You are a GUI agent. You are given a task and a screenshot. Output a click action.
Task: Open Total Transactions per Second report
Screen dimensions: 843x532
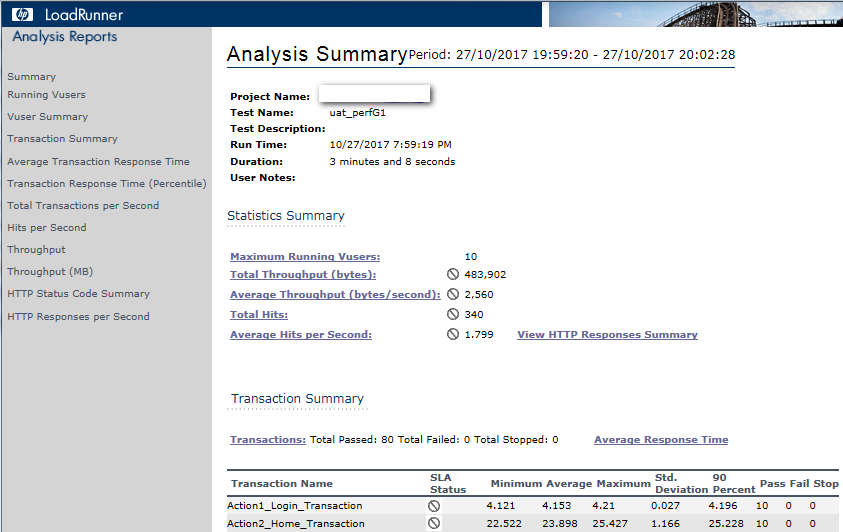[83, 206]
